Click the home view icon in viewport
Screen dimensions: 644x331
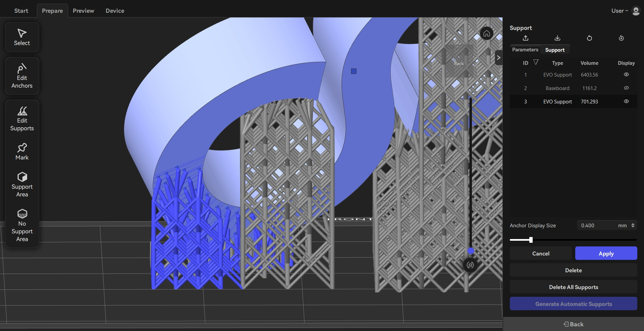486,34
